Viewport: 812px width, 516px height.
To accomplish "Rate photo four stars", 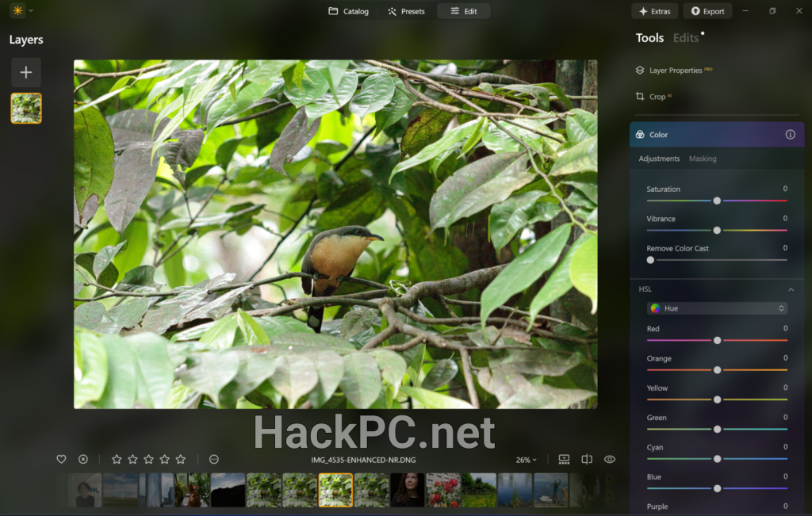I will pyautogui.click(x=165, y=459).
